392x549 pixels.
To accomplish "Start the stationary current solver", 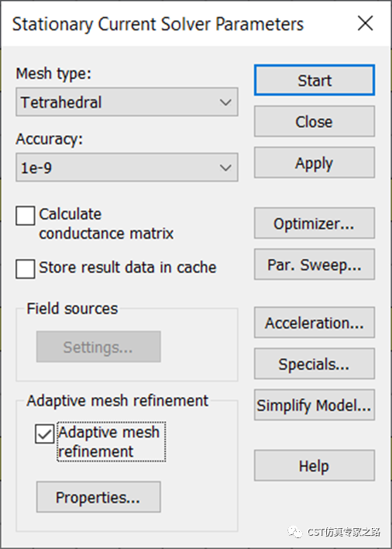I will coord(315,80).
